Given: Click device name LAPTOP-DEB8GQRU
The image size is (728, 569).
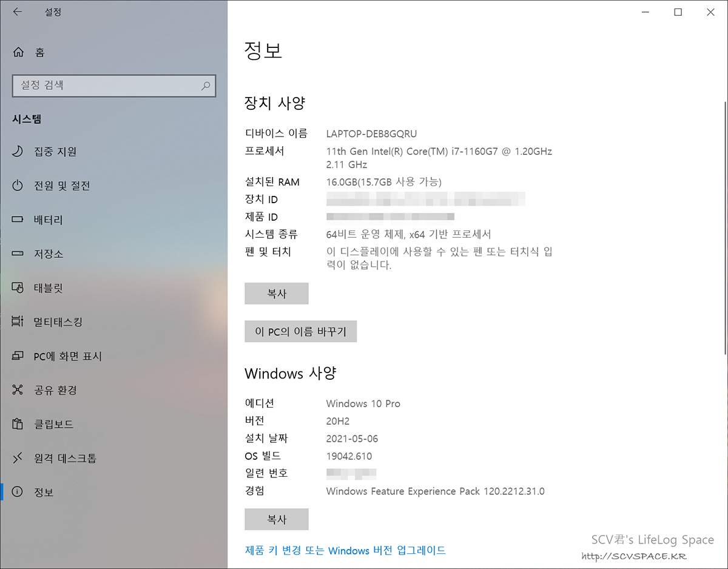Looking at the screenshot, I should pos(371,134).
